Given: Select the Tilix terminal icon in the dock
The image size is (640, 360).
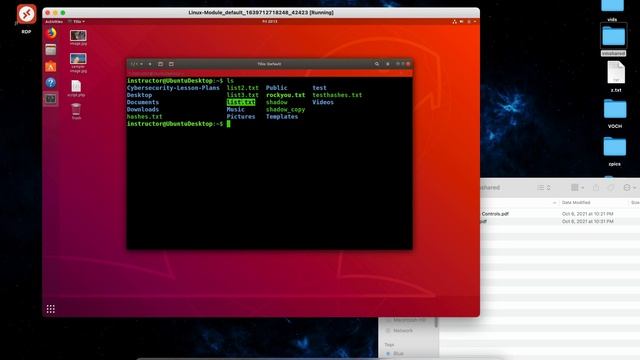Looking at the screenshot, I should (x=51, y=99).
